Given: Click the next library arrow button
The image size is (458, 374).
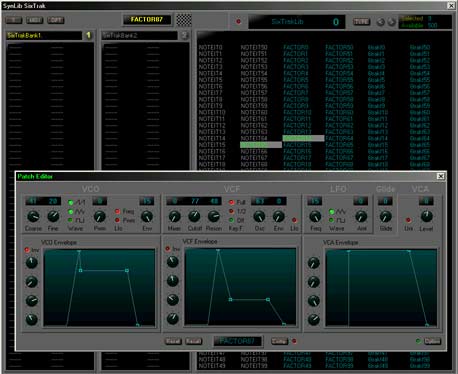Looking at the screenshot, I should 391,22.
